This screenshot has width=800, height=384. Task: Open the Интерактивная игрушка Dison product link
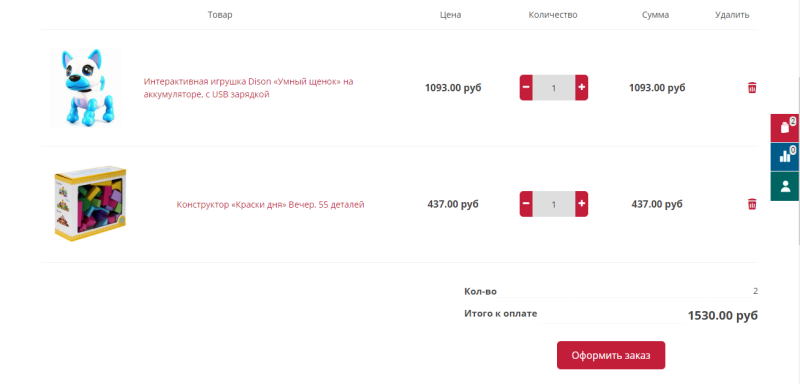click(x=248, y=88)
